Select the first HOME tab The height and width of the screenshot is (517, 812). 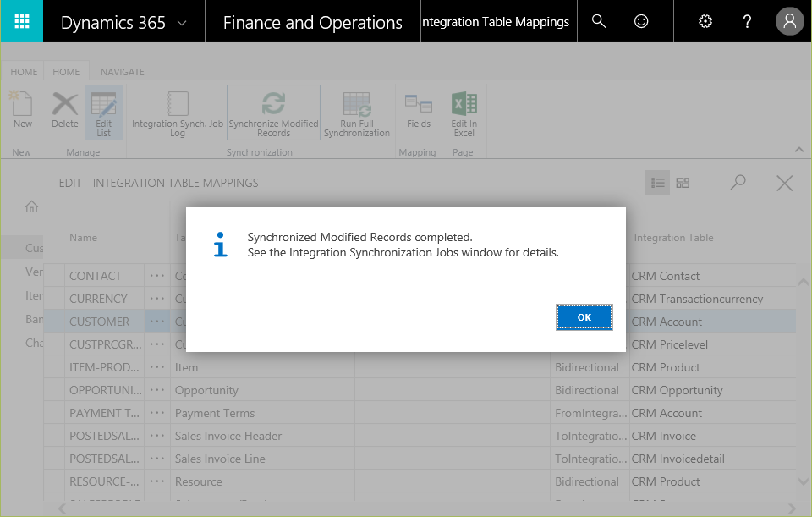click(x=24, y=72)
